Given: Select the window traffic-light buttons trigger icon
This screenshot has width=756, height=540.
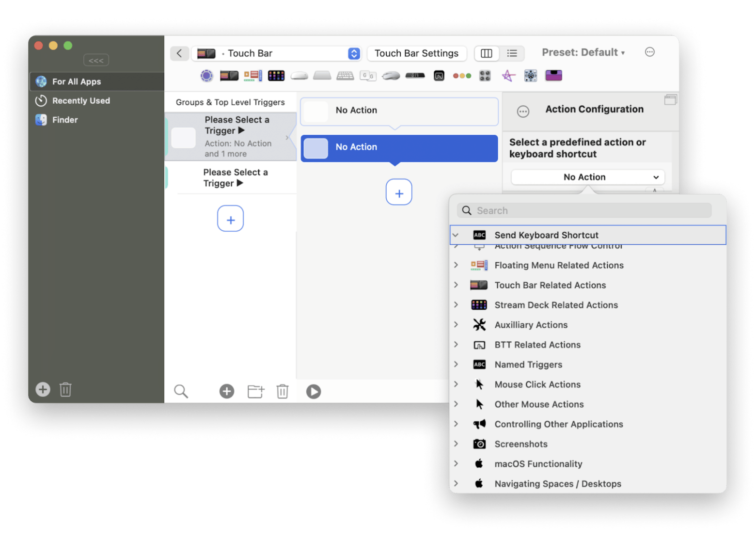Looking at the screenshot, I should [x=462, y=76].
